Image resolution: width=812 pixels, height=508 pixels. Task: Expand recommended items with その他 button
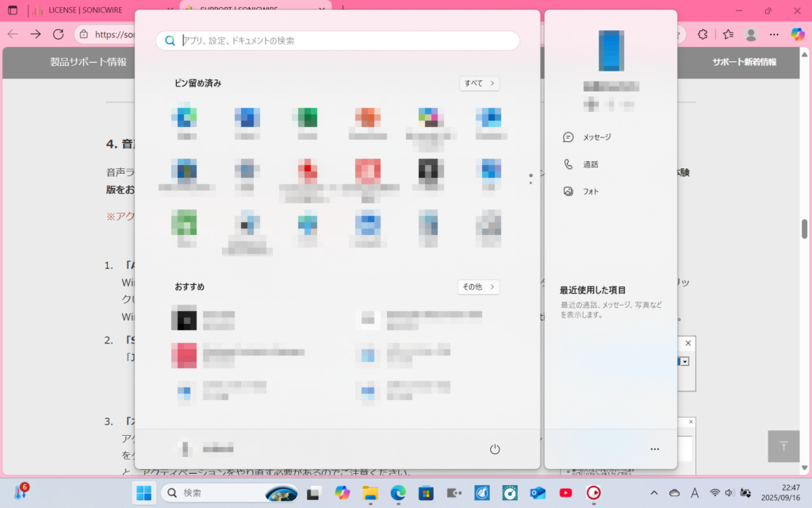478,287
